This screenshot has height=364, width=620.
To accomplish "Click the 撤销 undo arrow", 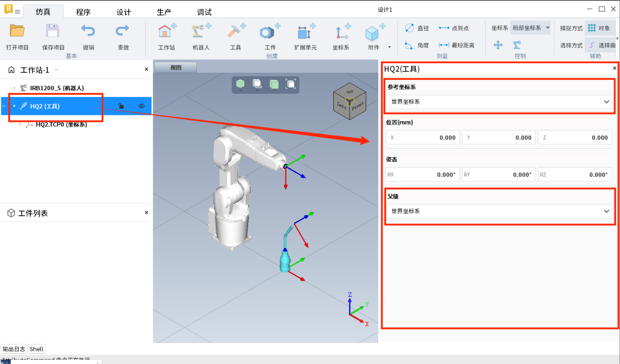I will pyautogui.click(x=88, y=31).
